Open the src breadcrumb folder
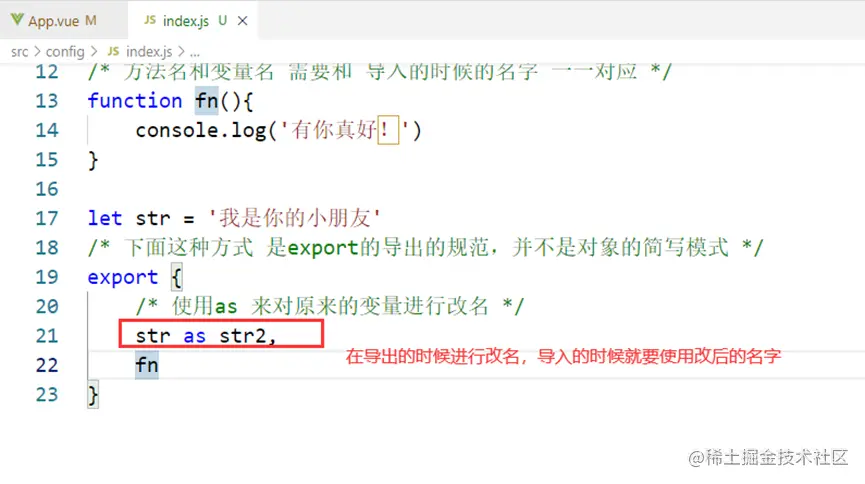The width and height of the screenshot is (865, 484). (19, 52)
